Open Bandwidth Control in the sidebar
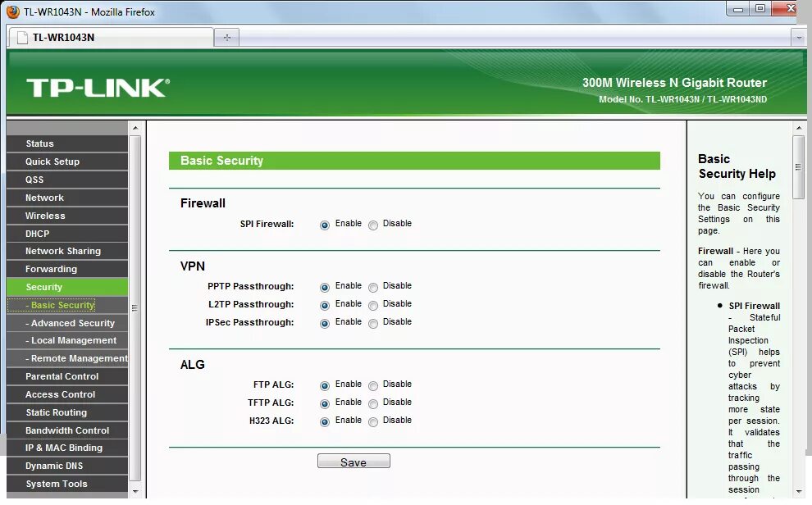 (x=67, y=430)
